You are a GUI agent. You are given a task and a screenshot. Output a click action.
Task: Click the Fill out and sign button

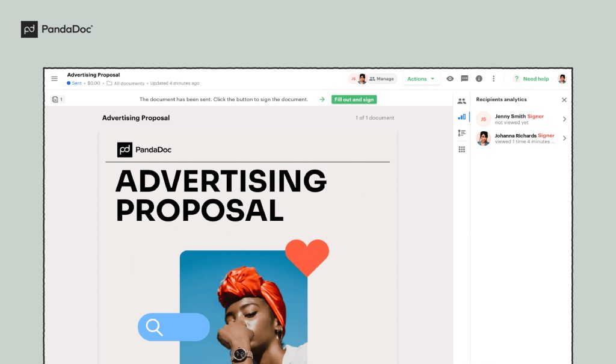(x=354, y=99)
